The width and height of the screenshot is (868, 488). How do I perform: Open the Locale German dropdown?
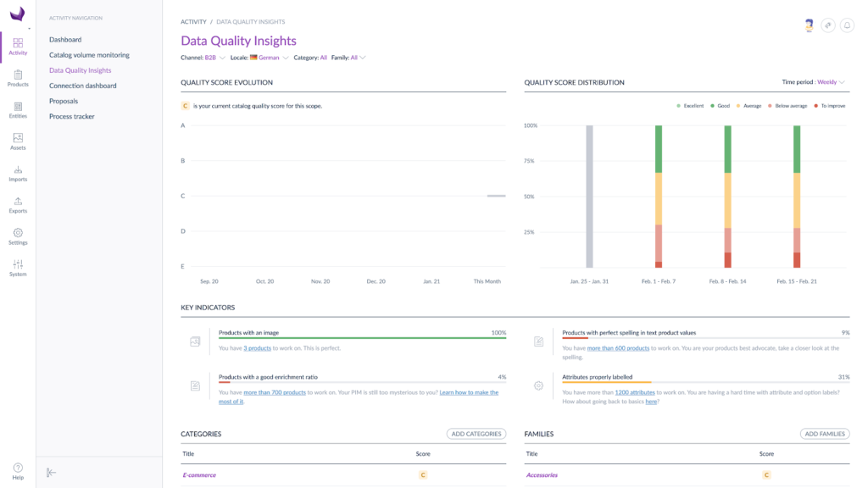point(268,58)
